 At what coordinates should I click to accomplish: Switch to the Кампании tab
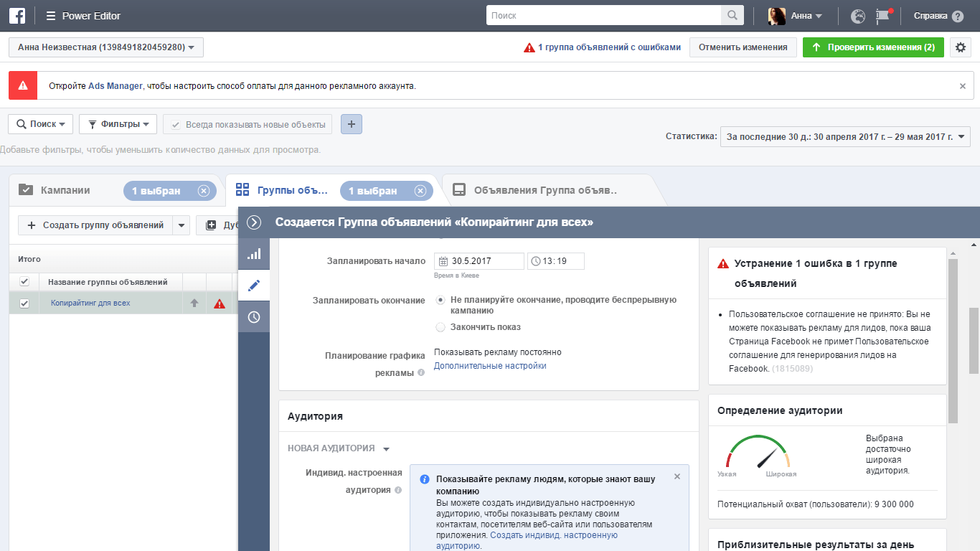(x=65, y=191)
